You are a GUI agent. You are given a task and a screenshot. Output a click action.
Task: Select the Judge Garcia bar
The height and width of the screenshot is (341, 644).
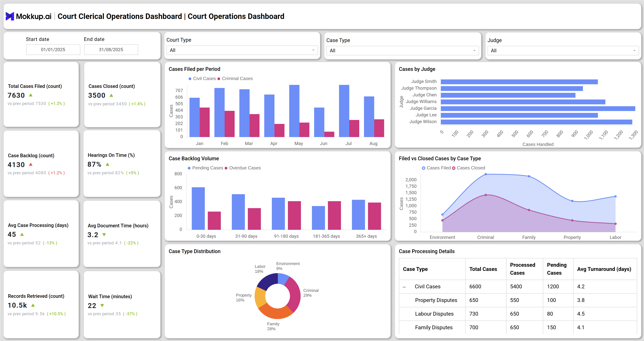click(538, 109)
